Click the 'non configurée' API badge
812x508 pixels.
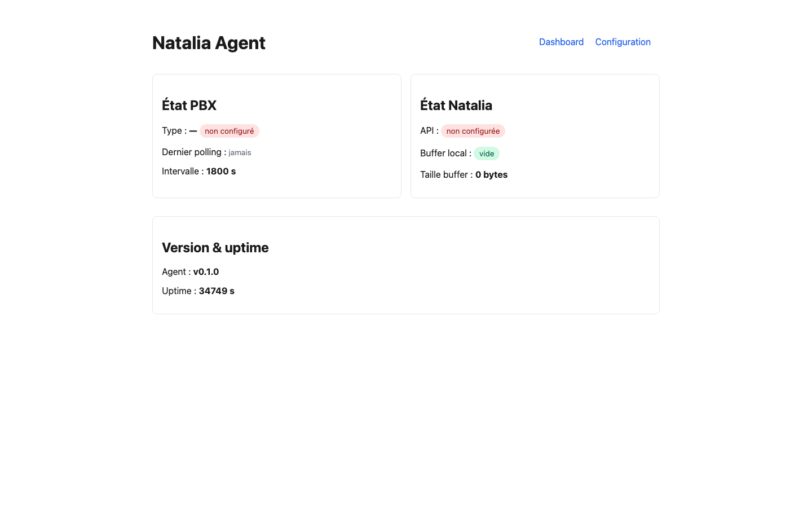coord(473,131)
